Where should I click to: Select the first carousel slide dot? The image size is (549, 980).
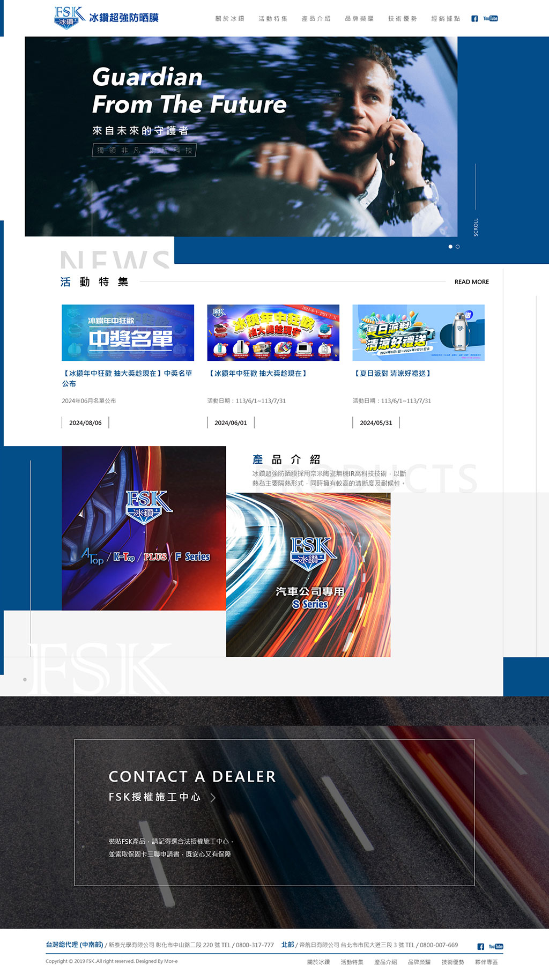(x=450, y=247)
